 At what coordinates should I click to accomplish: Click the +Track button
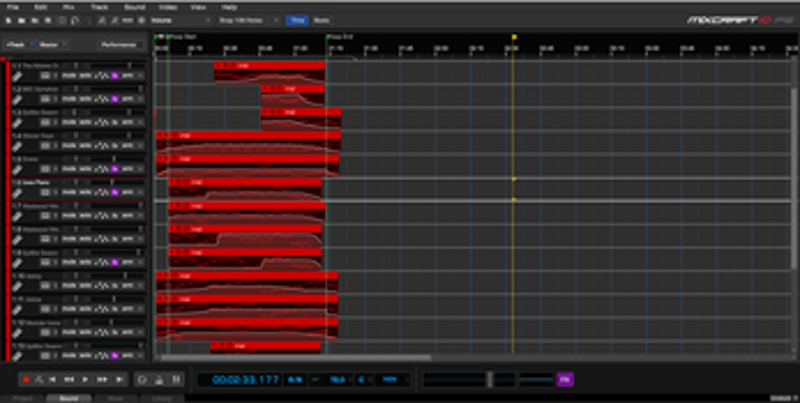16,44
